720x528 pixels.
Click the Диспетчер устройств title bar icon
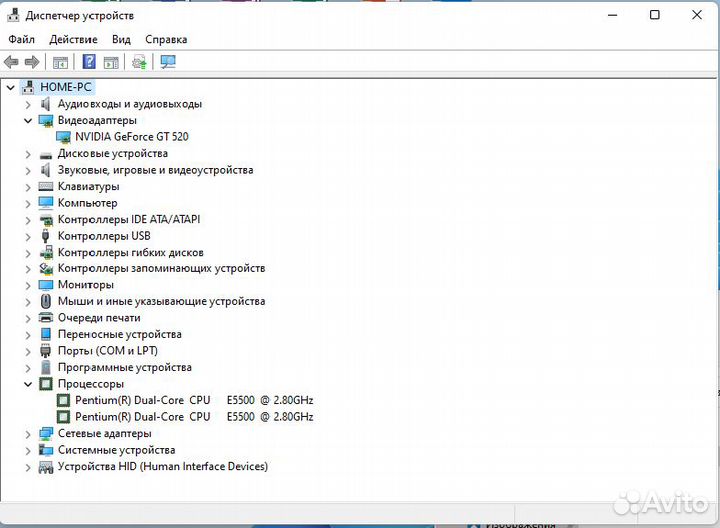pos(13,15)
